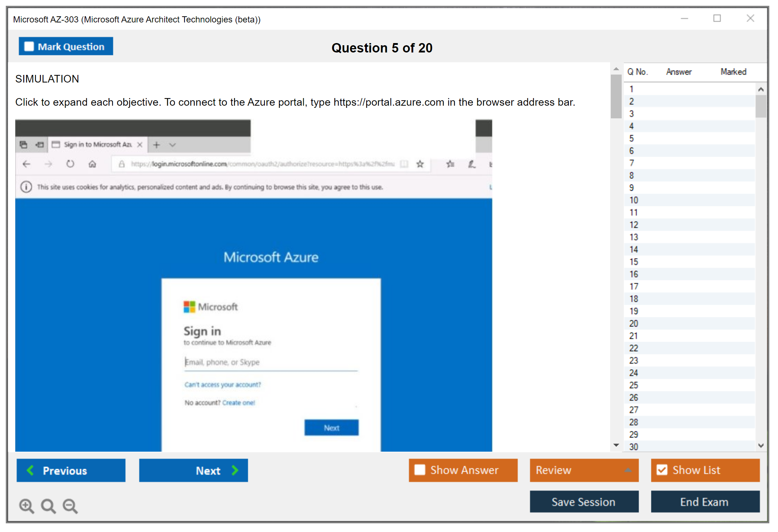Expand the Review dropdown menu

(628, 470)
